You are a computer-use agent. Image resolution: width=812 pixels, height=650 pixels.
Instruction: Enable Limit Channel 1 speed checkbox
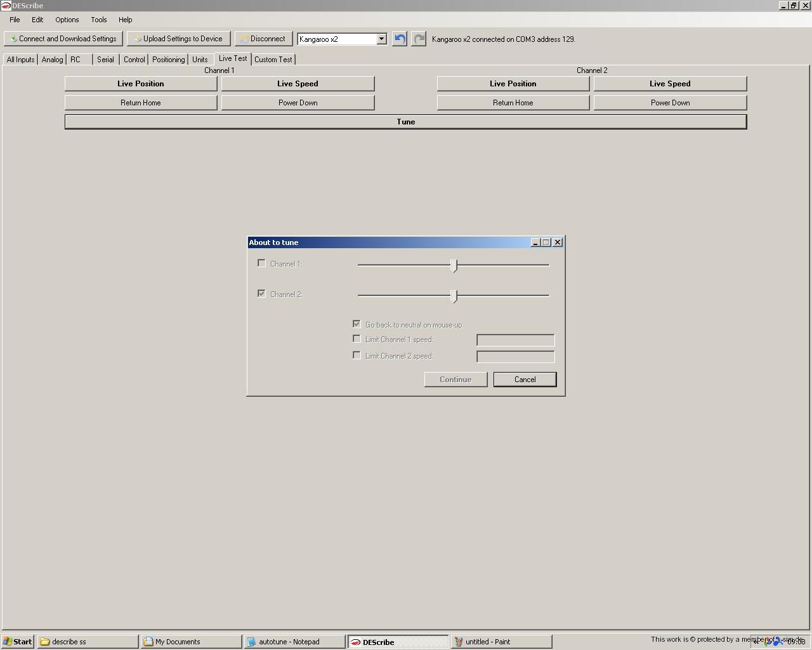click(x=357, y=339)
